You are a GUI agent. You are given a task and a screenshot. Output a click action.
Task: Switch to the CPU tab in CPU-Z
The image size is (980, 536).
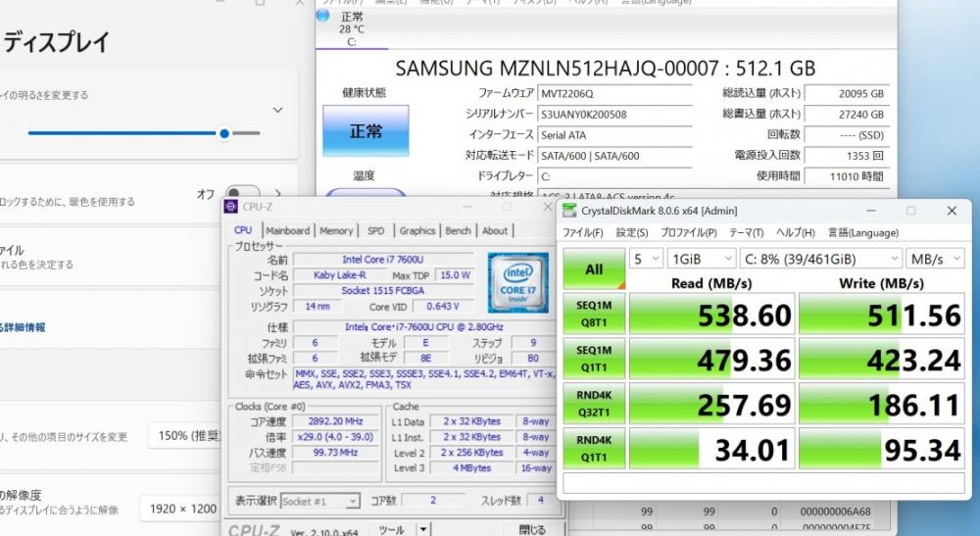point(243,230)
